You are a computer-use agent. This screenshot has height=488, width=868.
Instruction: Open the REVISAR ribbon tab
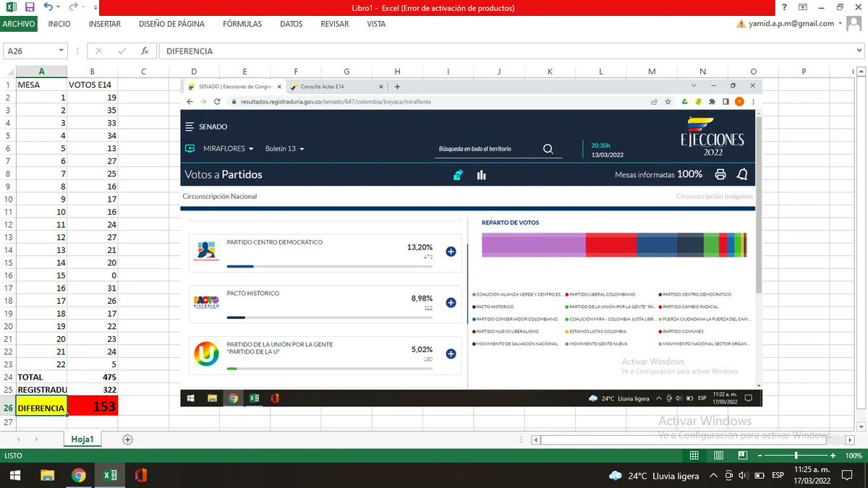point(335,24)
